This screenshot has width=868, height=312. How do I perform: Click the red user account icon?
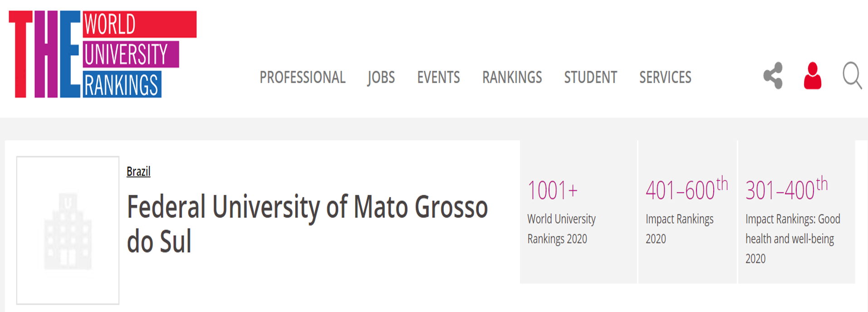pyautogui.click(x=812, y=75)
